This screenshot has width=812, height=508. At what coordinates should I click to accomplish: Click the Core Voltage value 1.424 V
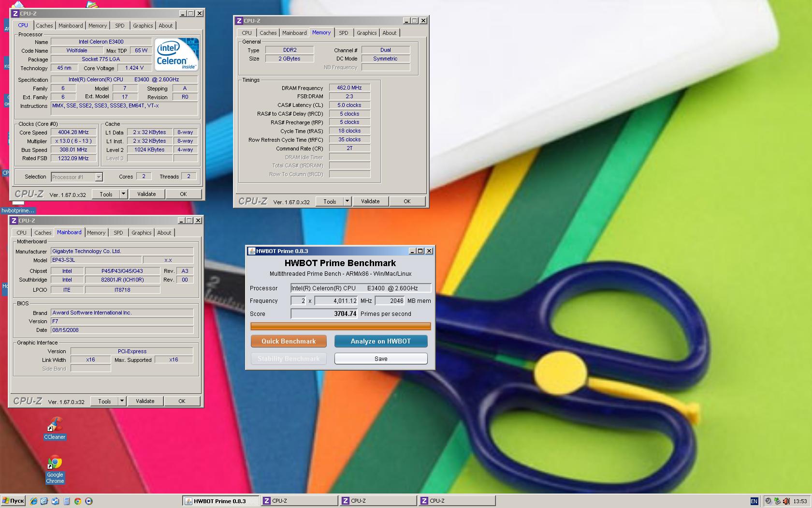coord(134,68)
